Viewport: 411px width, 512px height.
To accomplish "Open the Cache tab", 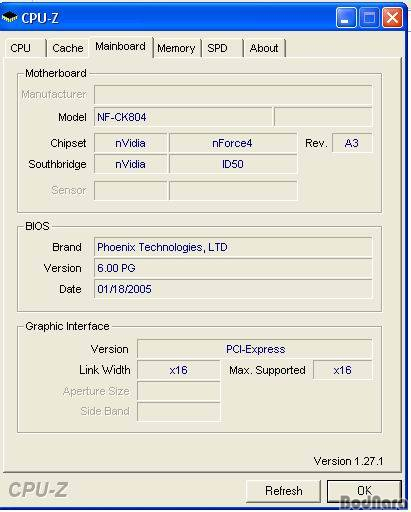I will [68, 48].
